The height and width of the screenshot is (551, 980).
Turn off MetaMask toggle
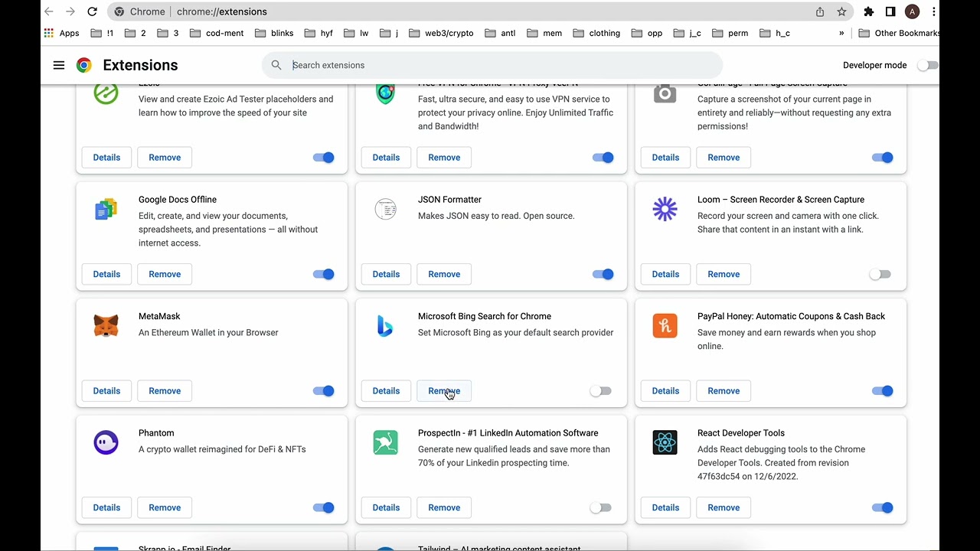point(323,391)
